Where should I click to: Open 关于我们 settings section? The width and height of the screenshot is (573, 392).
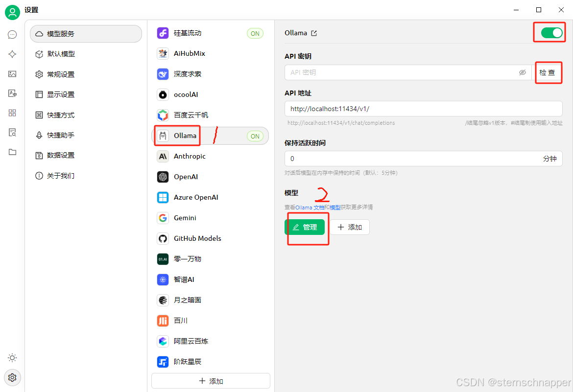[86, 176]
